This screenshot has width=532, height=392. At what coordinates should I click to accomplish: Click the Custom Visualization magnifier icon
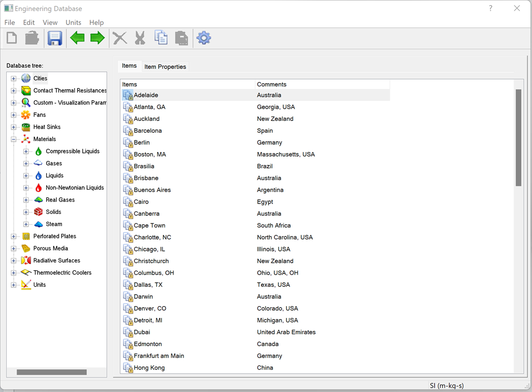tap(26, 103)
